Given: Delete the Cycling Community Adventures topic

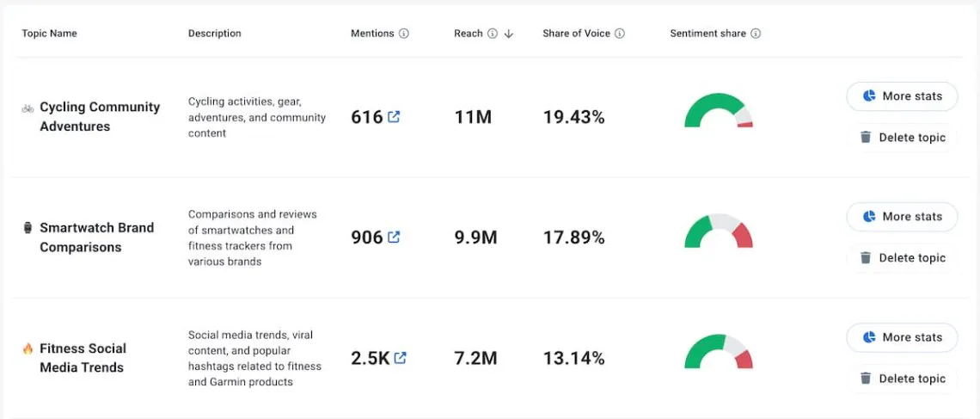Looking at the screenshot, I should [902, 138].
